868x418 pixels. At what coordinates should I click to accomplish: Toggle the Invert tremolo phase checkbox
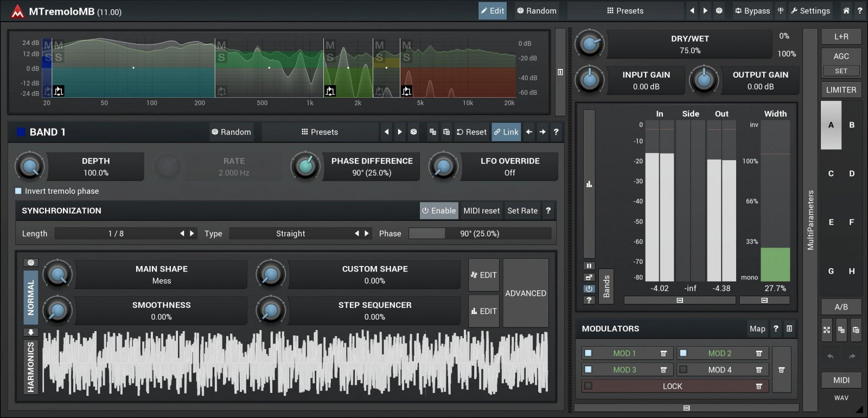(x=18, y=191)
